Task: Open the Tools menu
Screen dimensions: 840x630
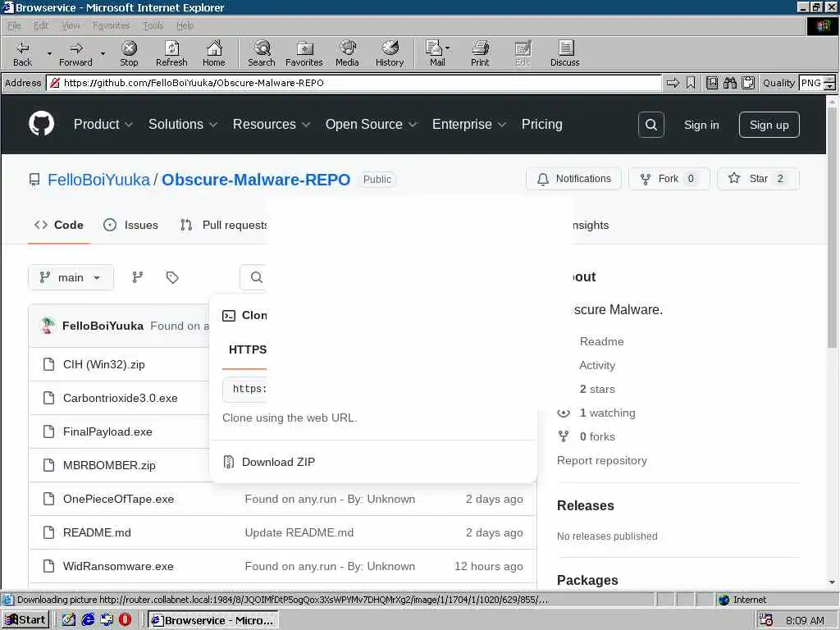Action: (x=153, y=25)
